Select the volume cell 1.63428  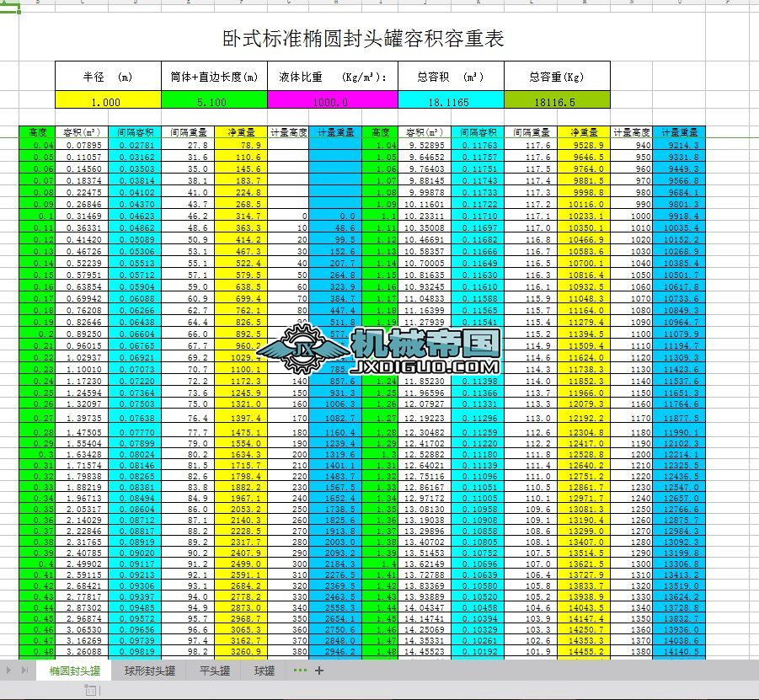point(82,454)
